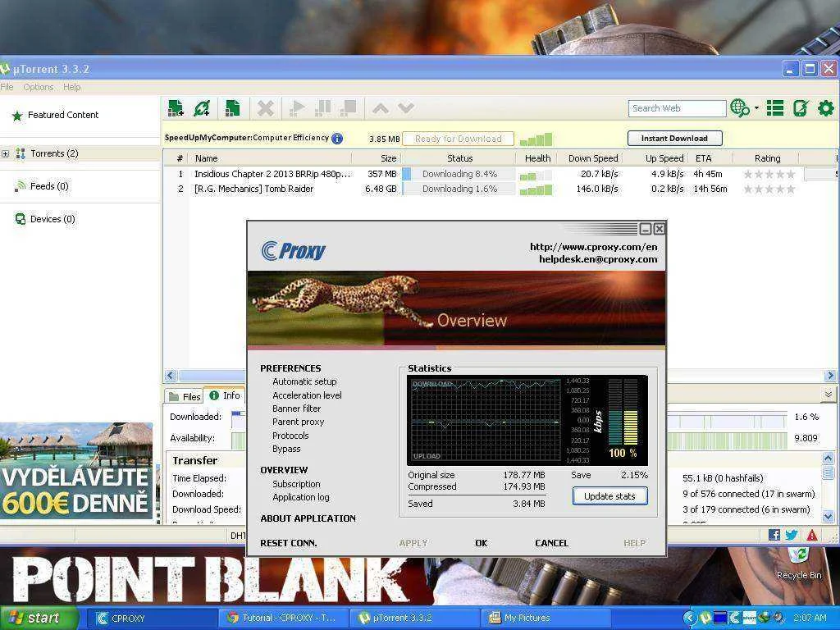Open the Options menu
Viewport: 840px width, 630px height.
pyautogui.click(x=39, y=87)
